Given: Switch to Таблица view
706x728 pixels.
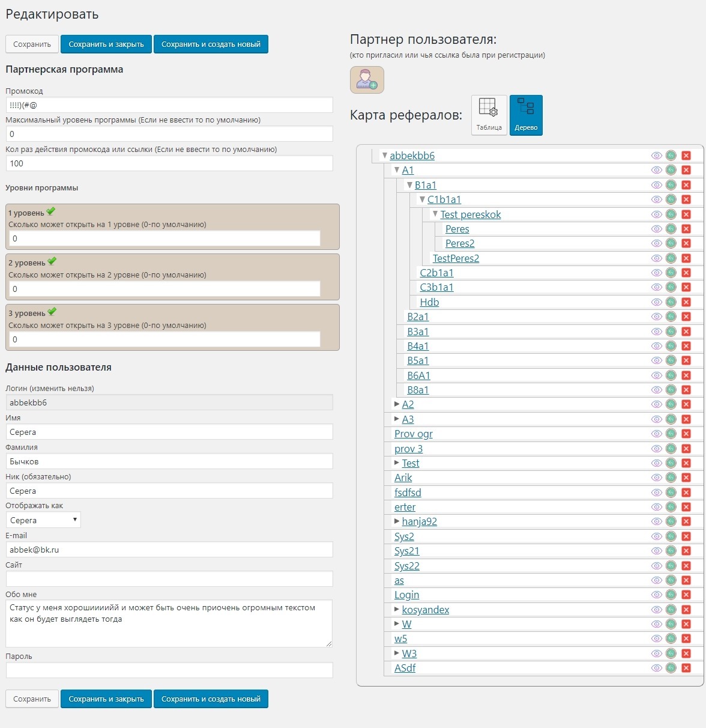Looking at the screenshot, I should [489, 115].
